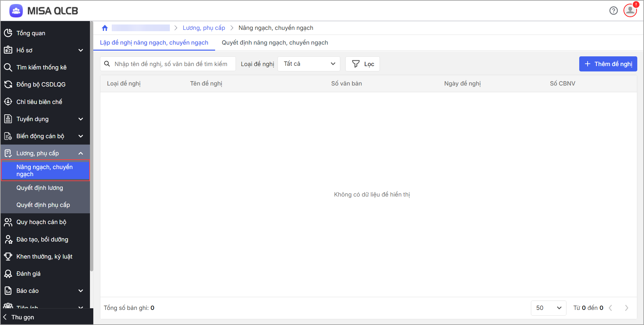The width and height of the screenshot is (644, 325).
Task: Open Quyết định lương menu item
Action: point(40,188)
